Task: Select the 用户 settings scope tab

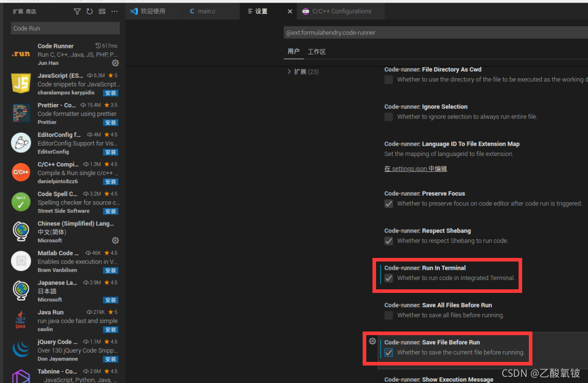Action: point(293,51)
